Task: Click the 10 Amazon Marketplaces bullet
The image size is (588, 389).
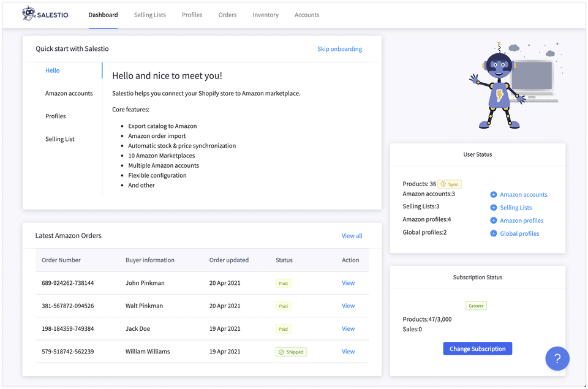Action: pos(162,156)
